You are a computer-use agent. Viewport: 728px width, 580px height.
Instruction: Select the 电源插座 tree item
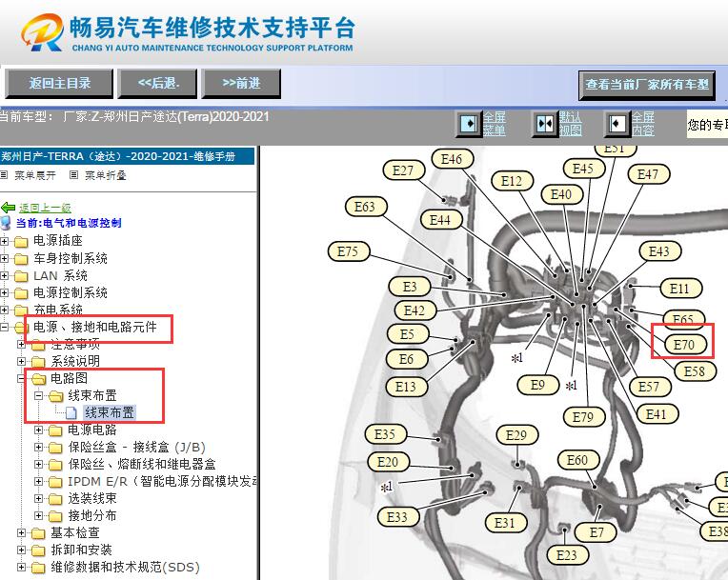pos(57,241)
